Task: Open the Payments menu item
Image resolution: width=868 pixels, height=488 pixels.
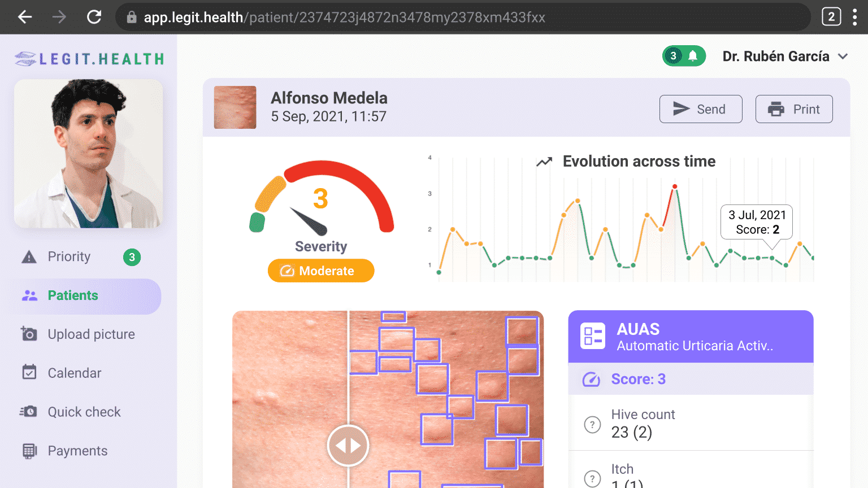Action: 77,451
